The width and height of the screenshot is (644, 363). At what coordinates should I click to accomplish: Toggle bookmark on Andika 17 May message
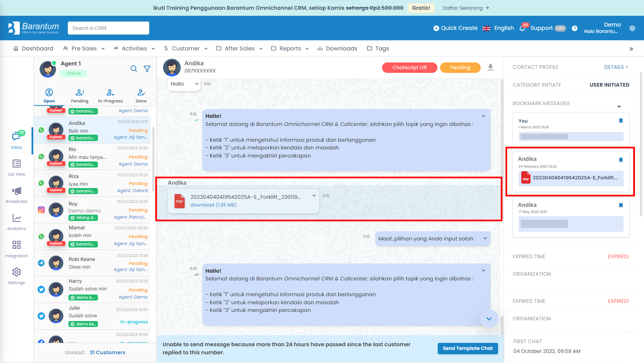pos(621,206)
